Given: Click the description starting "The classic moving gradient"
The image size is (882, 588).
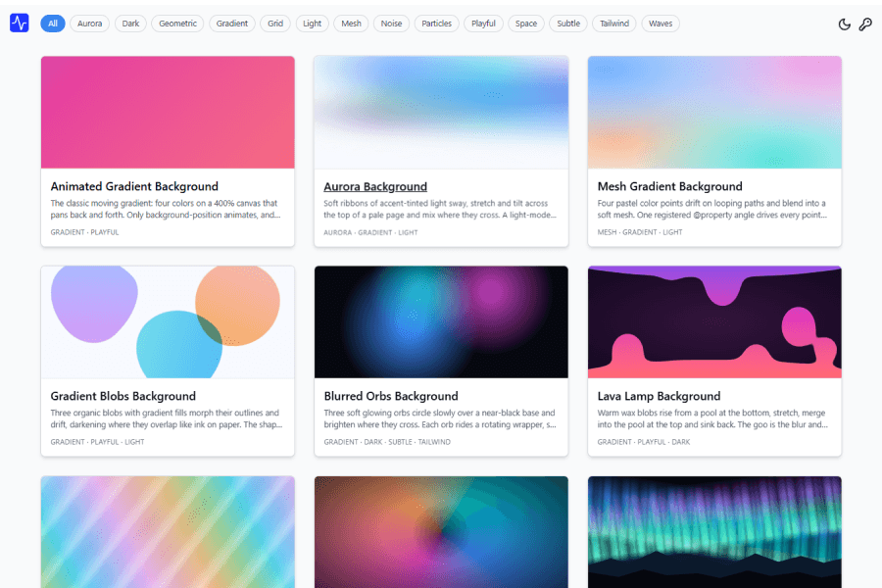Looking at the screenshot, I should click(x=166, y=209).
